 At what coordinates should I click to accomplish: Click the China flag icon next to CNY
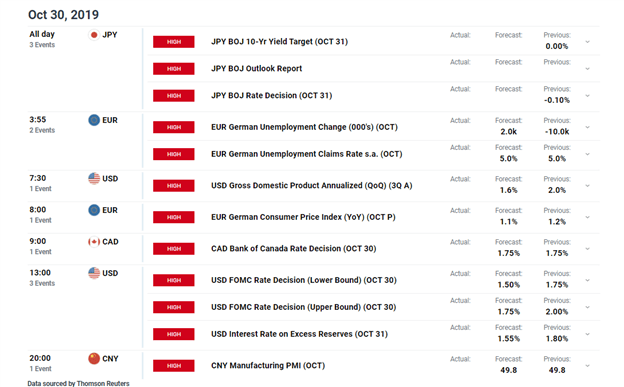click(x=94, y=358)
